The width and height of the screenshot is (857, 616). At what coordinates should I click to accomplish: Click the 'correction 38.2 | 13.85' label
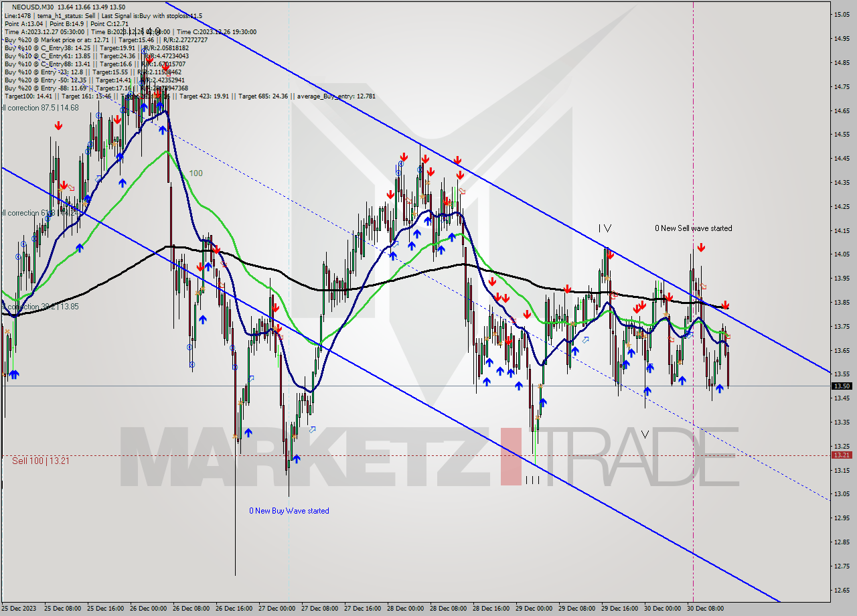[x=40, y=307]
